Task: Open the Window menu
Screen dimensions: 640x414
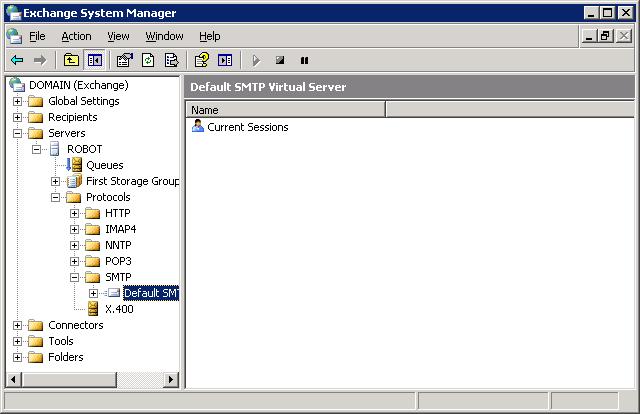Action: point(164,36)
